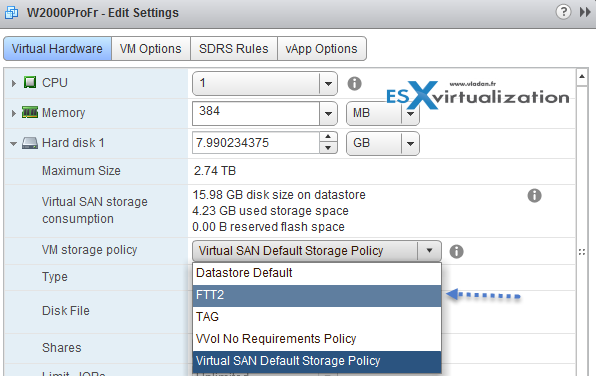Image resolution: width=596 pixels, height=376 pixels.
Task: Open the CPU count dropdown
Action: point(328,83)
